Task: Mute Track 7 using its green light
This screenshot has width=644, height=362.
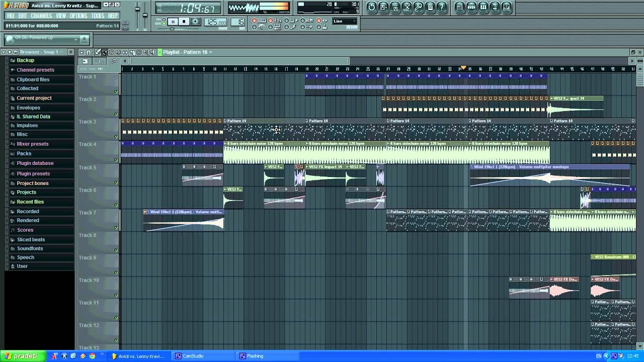Action: click(x=116, y=228)
